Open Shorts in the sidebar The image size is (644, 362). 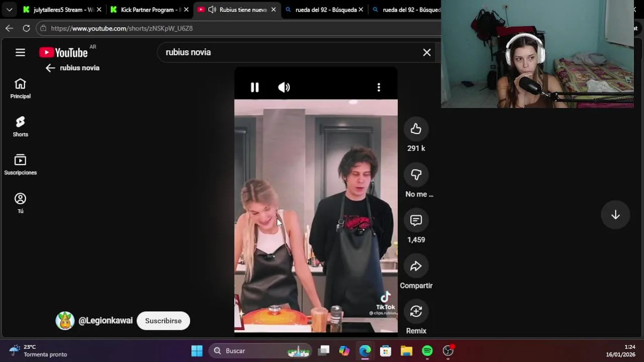[20, 127]
